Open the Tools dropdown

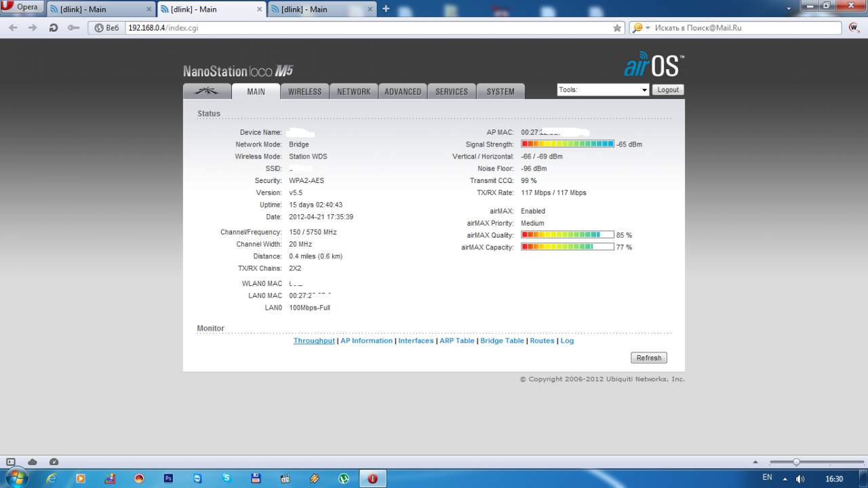pyautogui.click(x=603, y=89)
